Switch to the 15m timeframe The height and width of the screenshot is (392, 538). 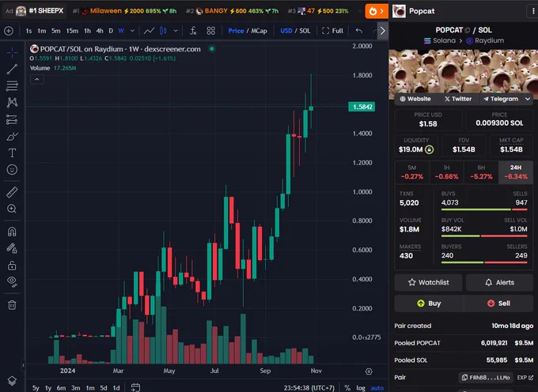pyautogui.click(x=72, y=31)
